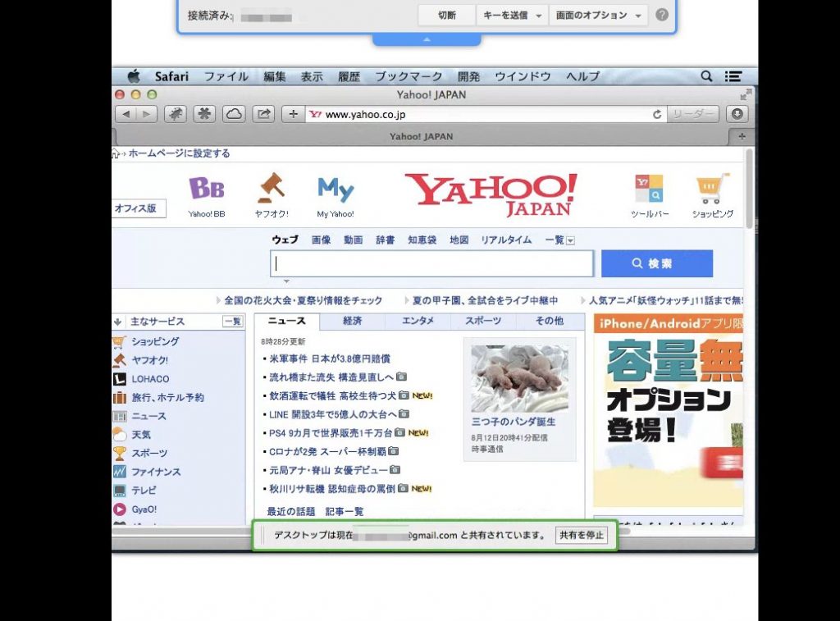The width and height of the screenshot is (840, 621).
Task: Open the 画面のオプション dropdown
Action: (x=598, y=16)
